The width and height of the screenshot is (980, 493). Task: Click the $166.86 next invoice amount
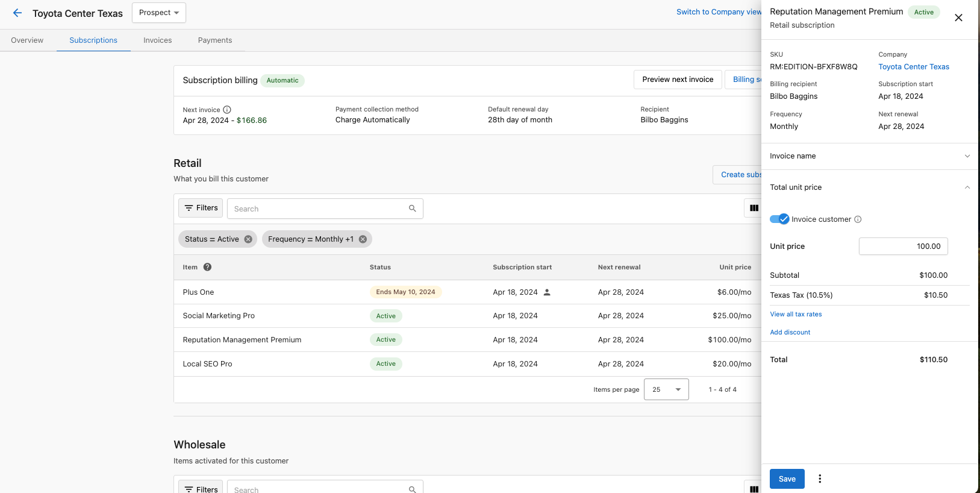(x=252, y=121)
